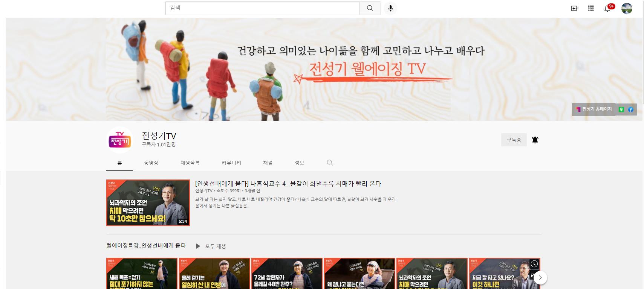Click the 전성기TV channel name heading
644x289 pixels.
tap(159, 136)
